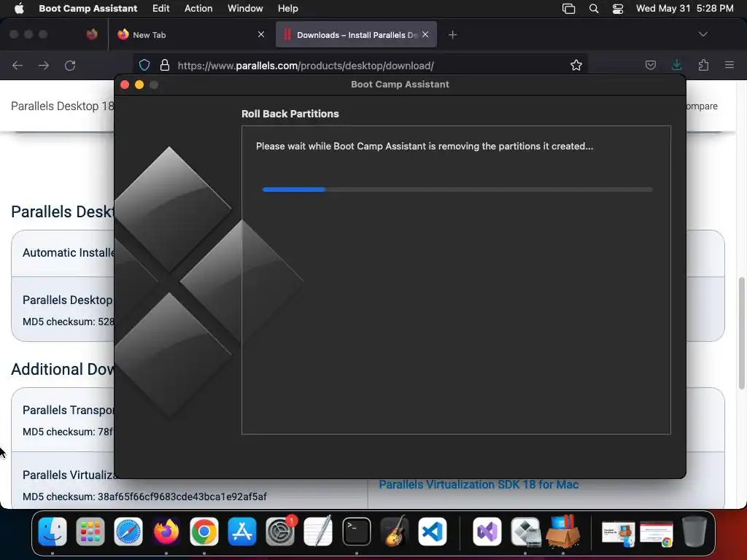Launch GarageBand from the Dock
747x560 pixels.
395,531
